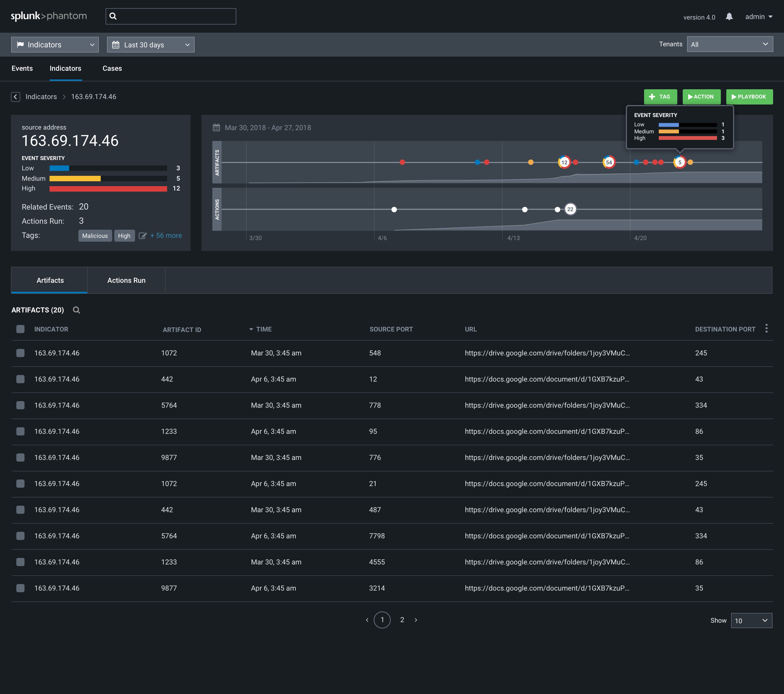The width and height of the screenshot is (784, 694).
Task: Open the table column options kebab menu
Action: (766, 328)
